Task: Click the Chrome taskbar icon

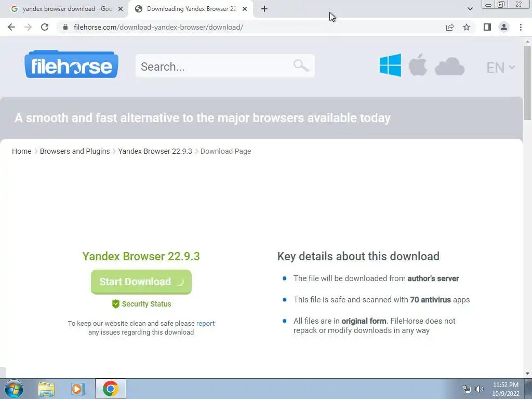Action: [111, 389]
